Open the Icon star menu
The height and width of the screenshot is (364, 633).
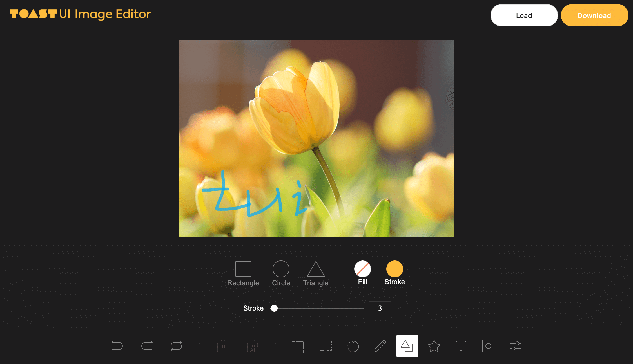point(434,346)
